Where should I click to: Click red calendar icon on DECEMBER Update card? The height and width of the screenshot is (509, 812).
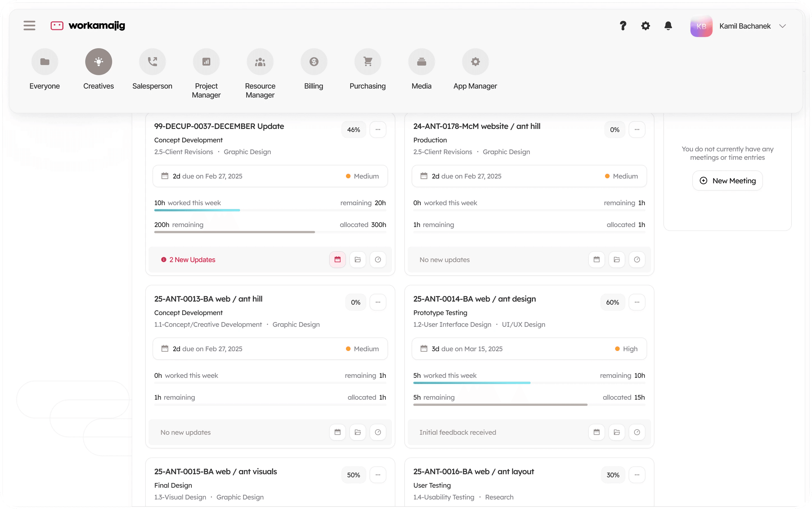338,260
